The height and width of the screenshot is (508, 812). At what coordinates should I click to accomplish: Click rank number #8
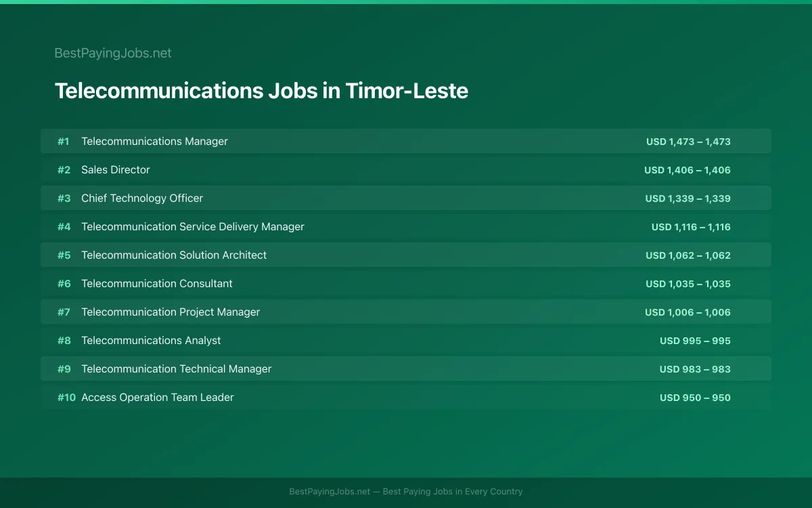point(64,341)
